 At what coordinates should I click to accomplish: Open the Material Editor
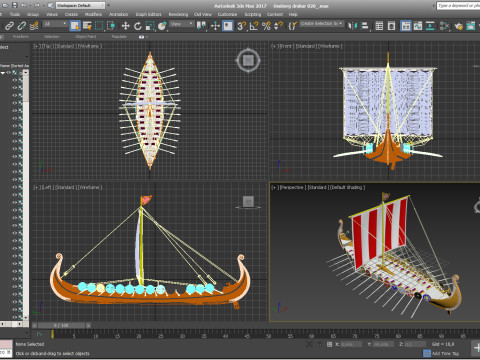coord(444,26)
